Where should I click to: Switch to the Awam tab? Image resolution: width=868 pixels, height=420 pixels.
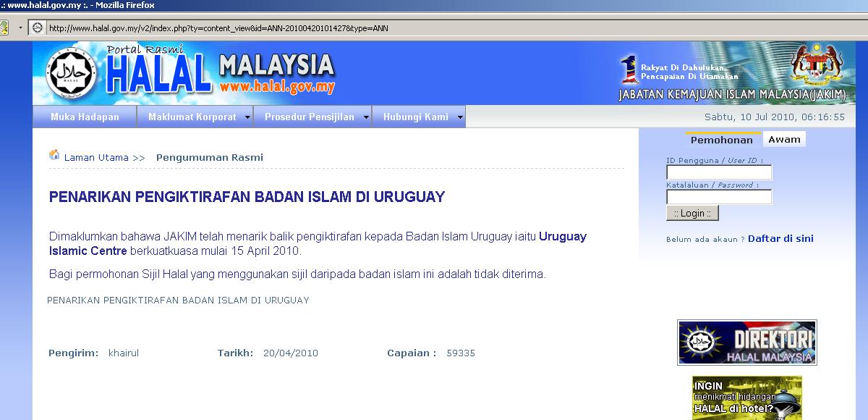coord(784,140)
